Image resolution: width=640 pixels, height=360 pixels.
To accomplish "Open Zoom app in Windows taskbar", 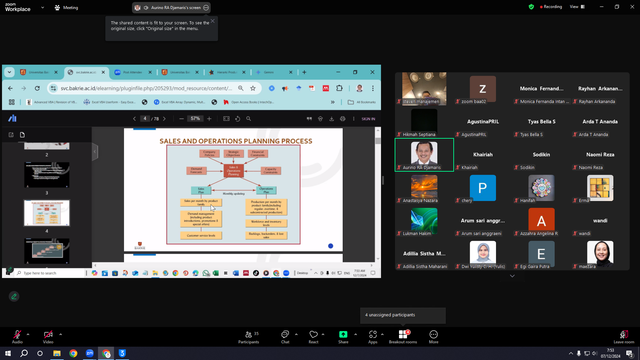I will (x=89, y=353).
